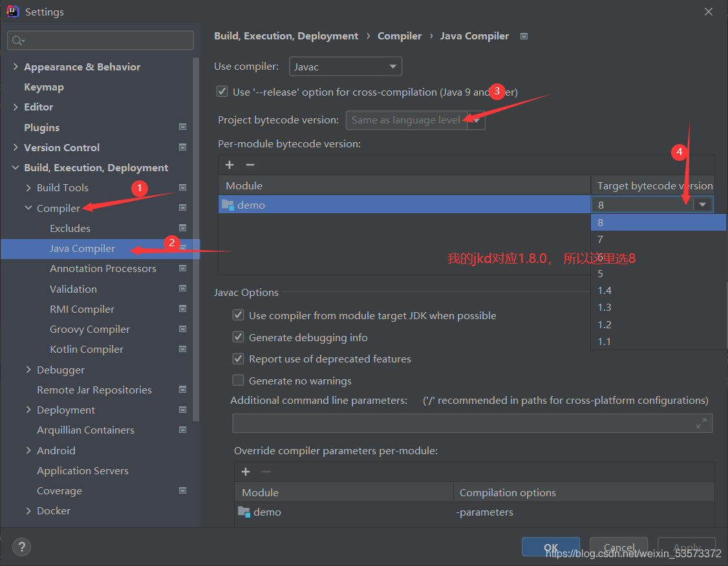The height and width of the screenshot is (566, 728).
Task: Click the project-level icon beside Coverage
Action: pyautogui.click(x=182, y=490)
